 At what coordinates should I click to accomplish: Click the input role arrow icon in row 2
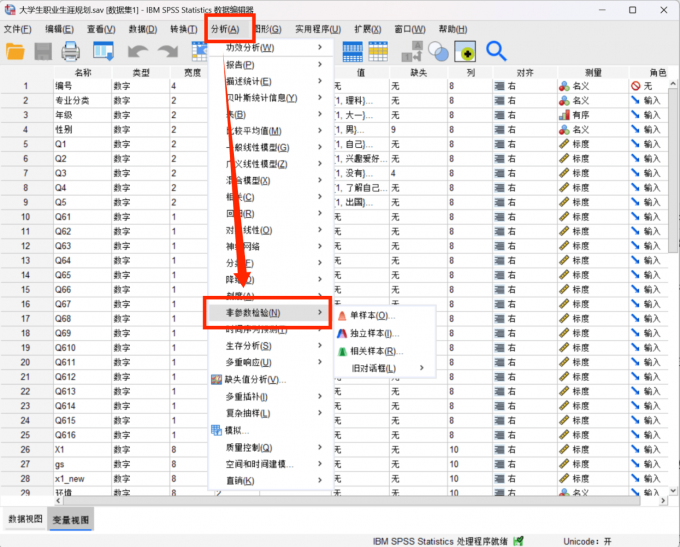point(635,101)
